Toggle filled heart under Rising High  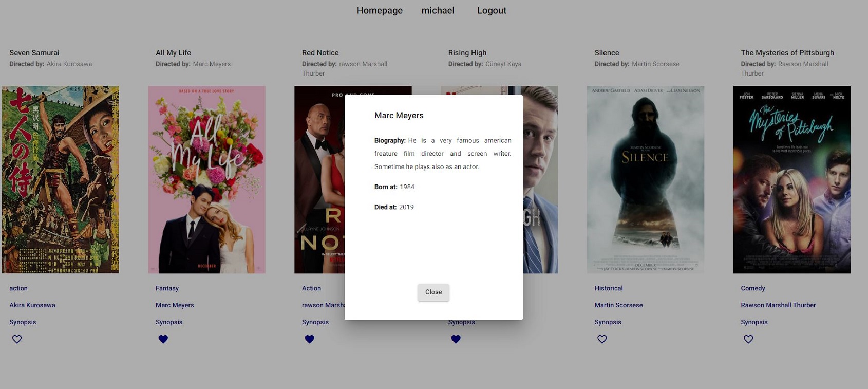tap(456, 339)
